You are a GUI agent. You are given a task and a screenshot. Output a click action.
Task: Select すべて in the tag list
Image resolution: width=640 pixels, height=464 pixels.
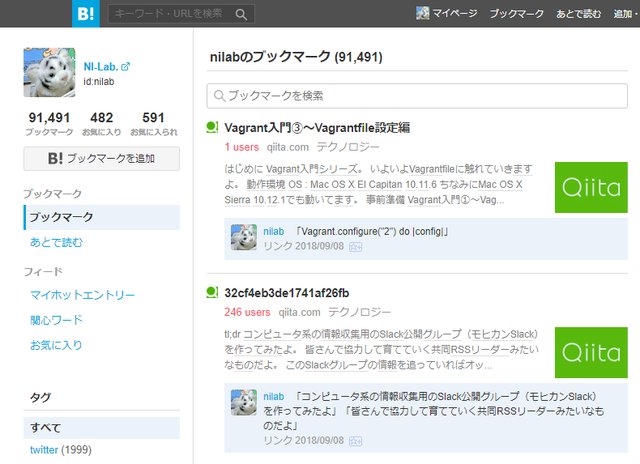pos(102,428)
